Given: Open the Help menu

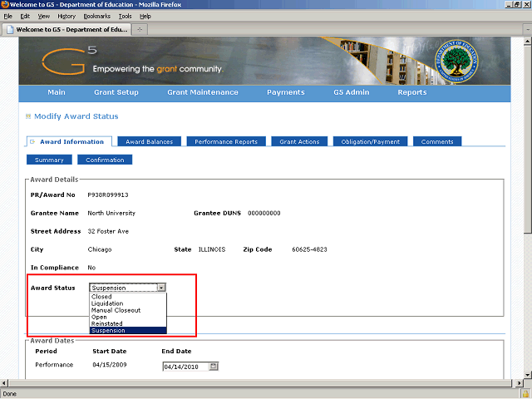Looking at the screenshot, I should (145, 17).
